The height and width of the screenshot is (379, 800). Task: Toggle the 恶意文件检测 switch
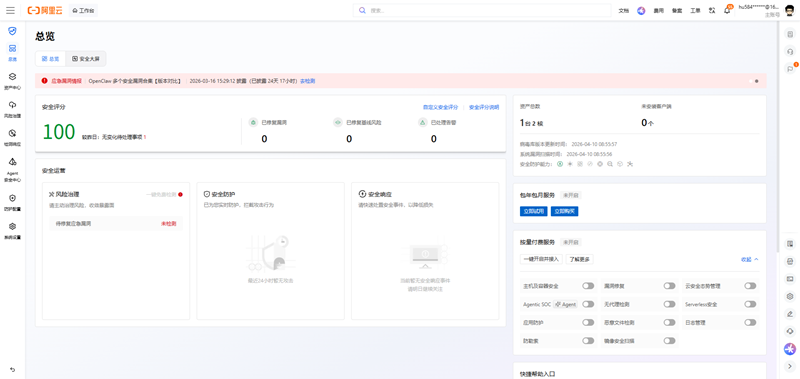pos(669,322)
